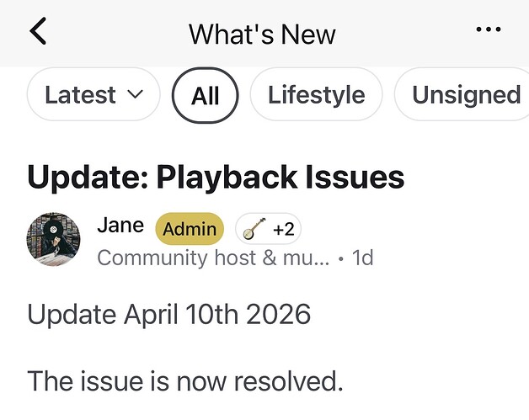Go back using the left chevron

38,31
